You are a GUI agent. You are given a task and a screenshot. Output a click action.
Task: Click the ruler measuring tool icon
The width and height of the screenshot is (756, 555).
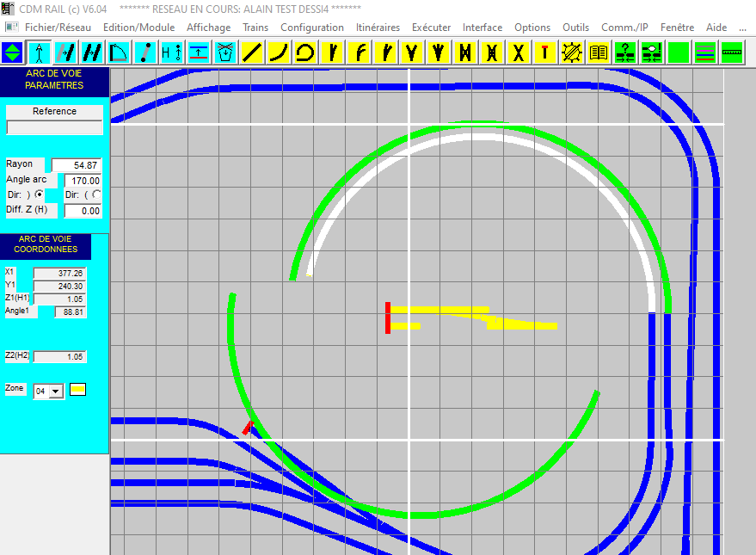(x=731, y=52)
